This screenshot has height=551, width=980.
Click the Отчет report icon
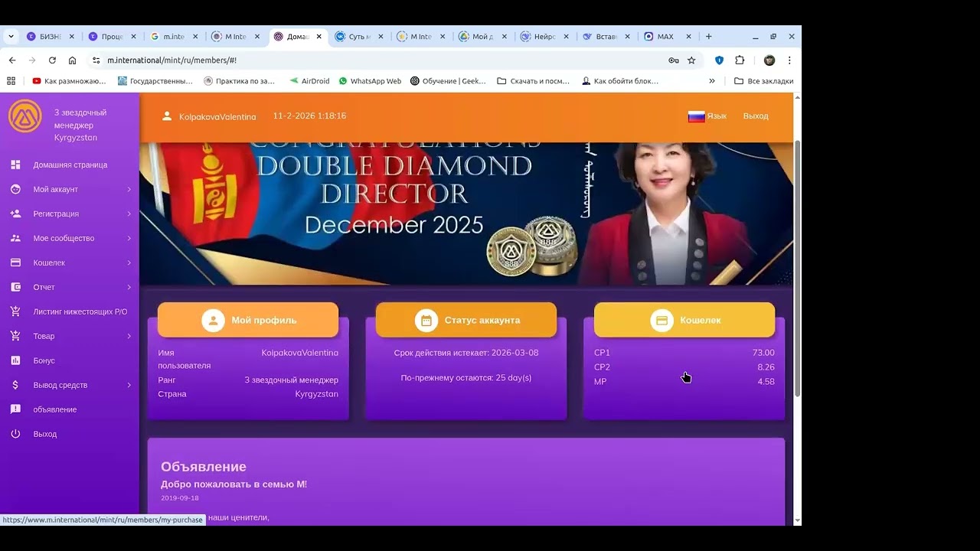[15, 287]
